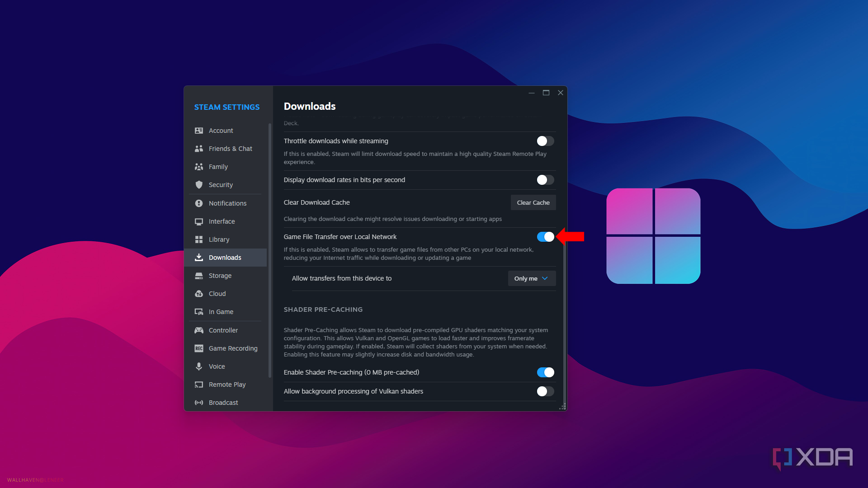This screenshot has width=868, height=488.
Task: Disable Game File Transfer over Local Network
Action: pyautogui.click(x=545, y=236)
